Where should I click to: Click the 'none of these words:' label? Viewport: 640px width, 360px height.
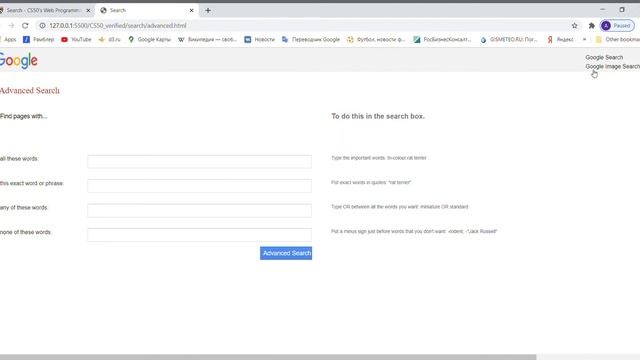[26, 232]
